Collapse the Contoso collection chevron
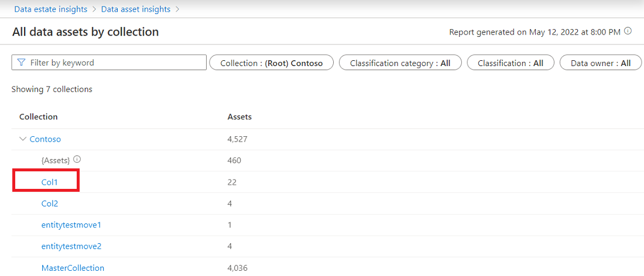The height and width of the screenshot is (276, 644). tap(23, 139)
